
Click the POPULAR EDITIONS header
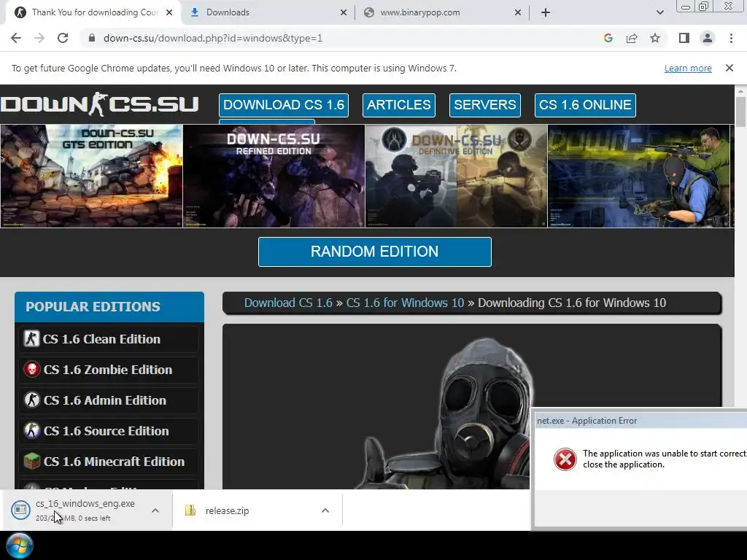click(x=109, y=307)
